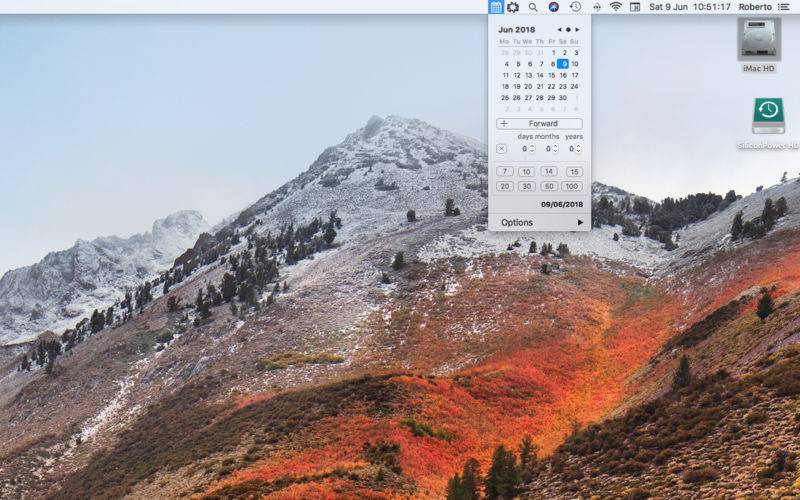Viewport: 800px width, 500px height.
Task: Click the 100 days preset button
Action: pos(572,186)
